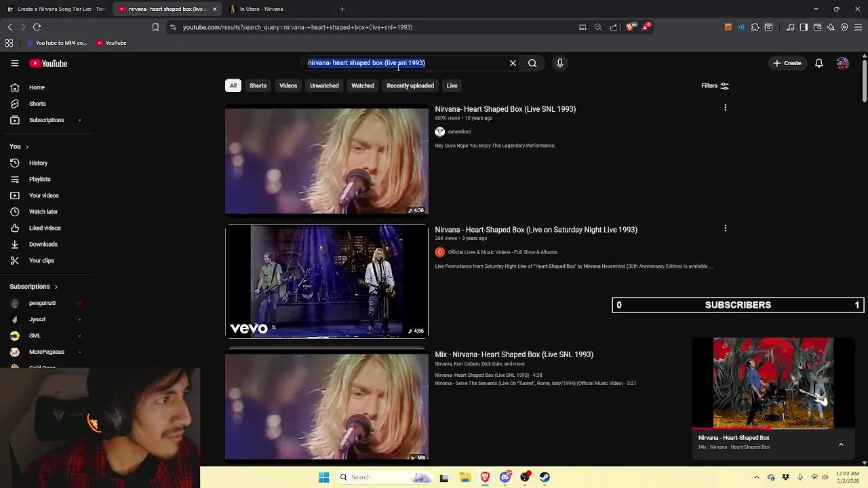Image resolution: width=868 pixels, height=488 pixels.
Task: Open the notifications bell
Action: tap(819, 63)
